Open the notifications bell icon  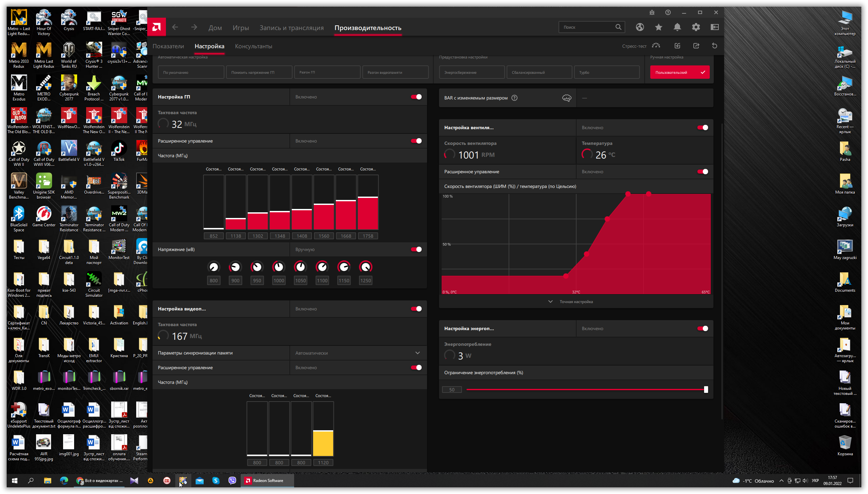click(677, 27)
